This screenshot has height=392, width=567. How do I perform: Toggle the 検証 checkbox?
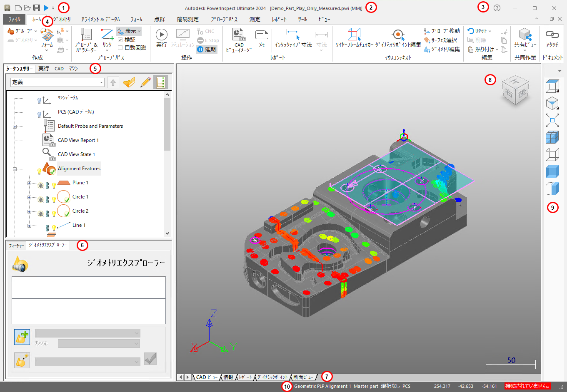pos(120,40)
